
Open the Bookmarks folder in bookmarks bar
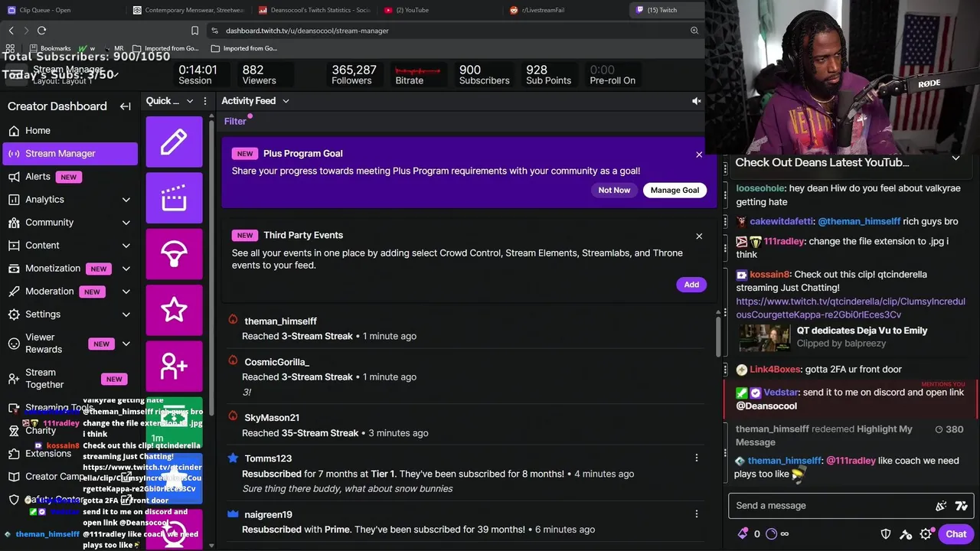50,48
